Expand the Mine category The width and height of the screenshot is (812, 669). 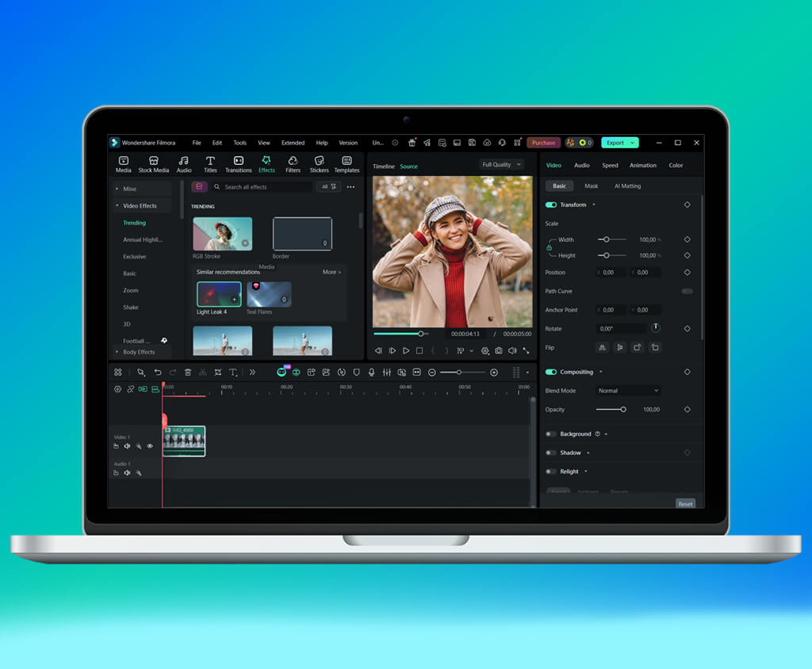[x=117, y=189]
